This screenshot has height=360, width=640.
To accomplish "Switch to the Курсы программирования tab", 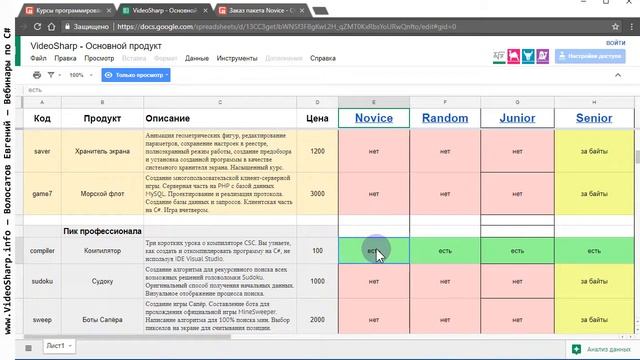I will tap(67, 10).
